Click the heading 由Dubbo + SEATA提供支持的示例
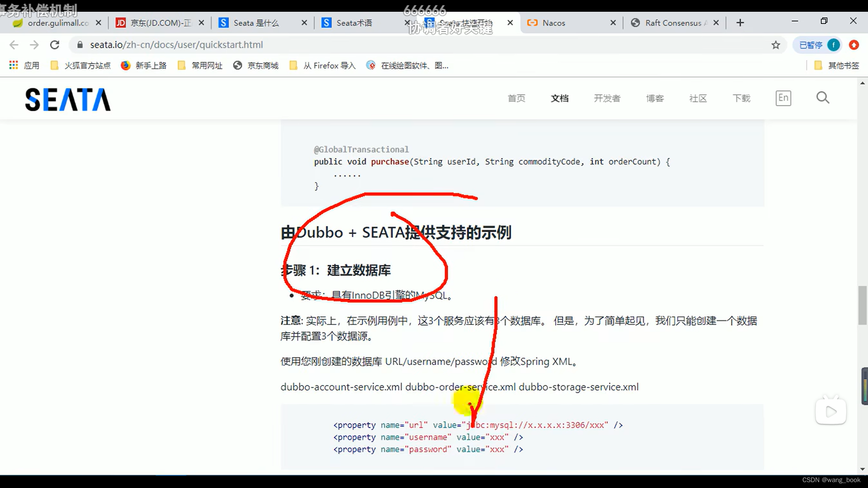Viewport: 868px width, 488px height. coord(396,232)
